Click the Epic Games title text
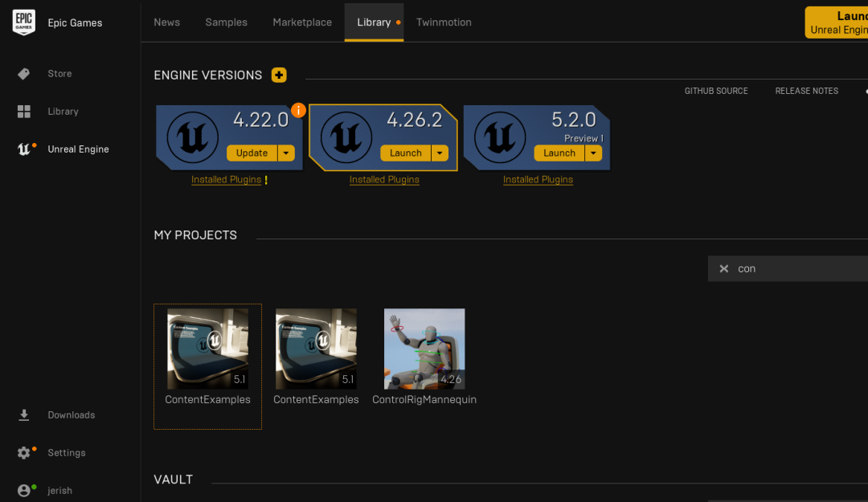 click(x=75, y=22)
